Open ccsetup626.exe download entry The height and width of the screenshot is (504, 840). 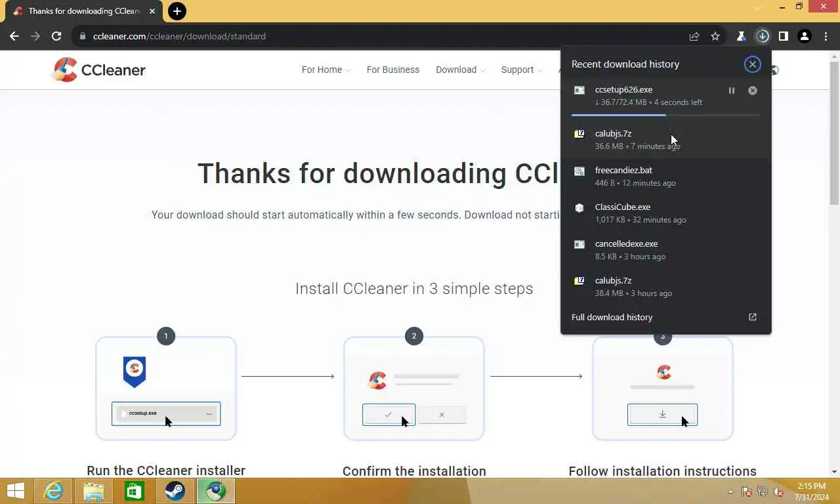pyautogui.click(x=666, y=96)
